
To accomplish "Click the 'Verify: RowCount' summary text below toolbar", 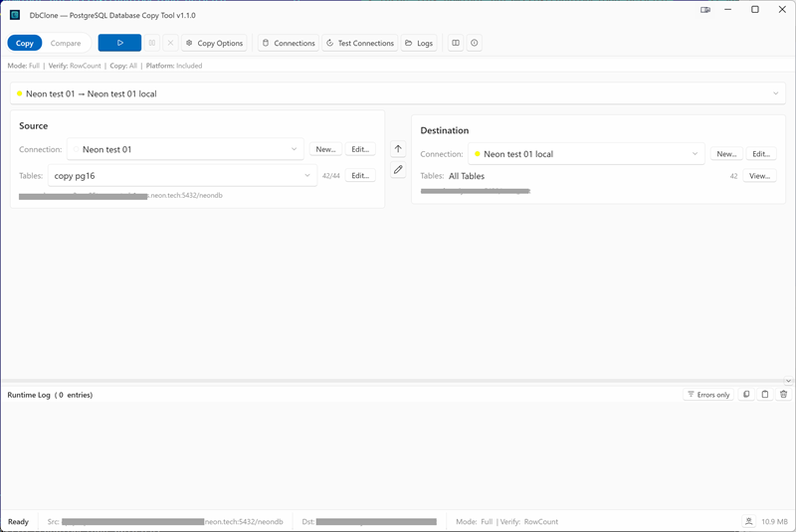I will [x=75, y=66].
